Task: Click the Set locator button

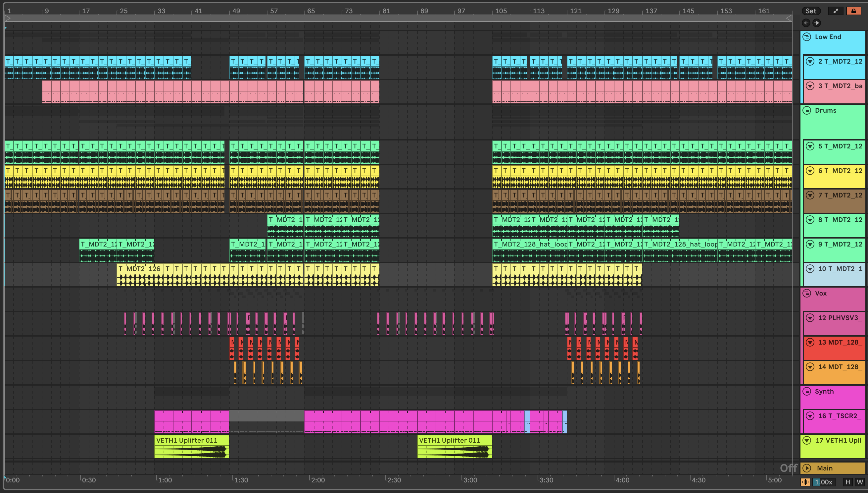Action: tap(811, 11)
